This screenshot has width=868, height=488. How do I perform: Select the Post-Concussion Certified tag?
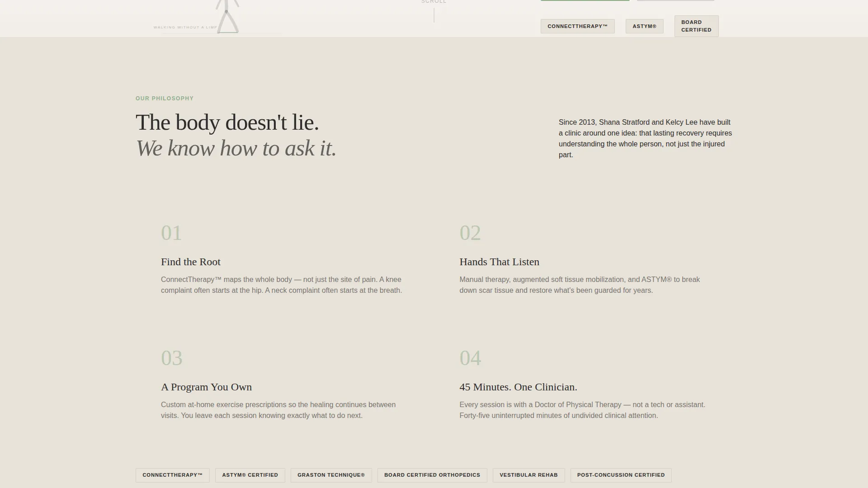[621, 475]
